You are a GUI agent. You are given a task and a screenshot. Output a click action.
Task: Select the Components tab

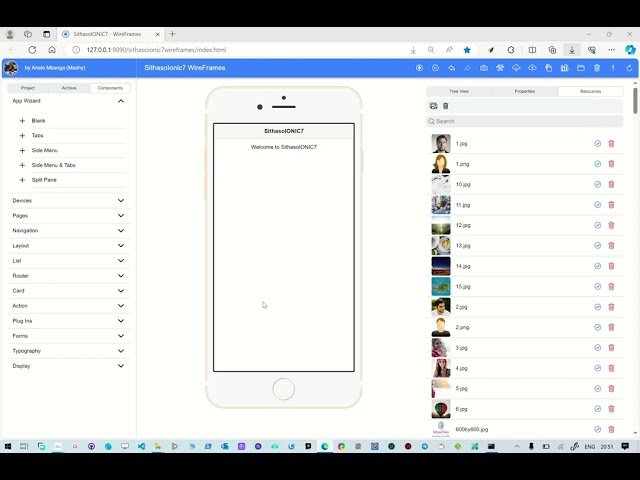pos(110,88)
